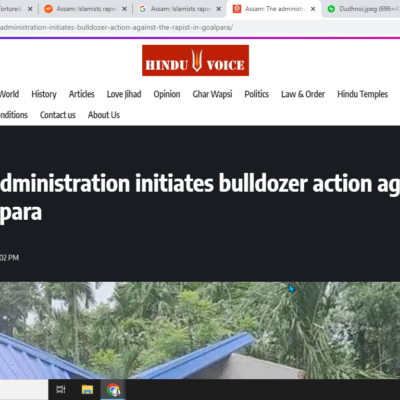
Task: Click the article time stamp text
Action: coord(9,258)
